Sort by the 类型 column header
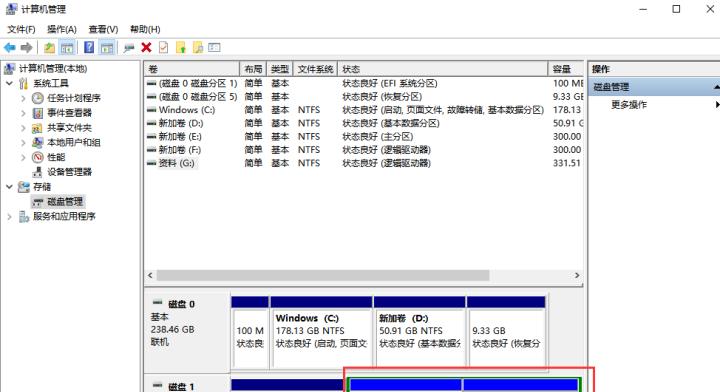Viewport: 720px width, 392px height. 280,69
